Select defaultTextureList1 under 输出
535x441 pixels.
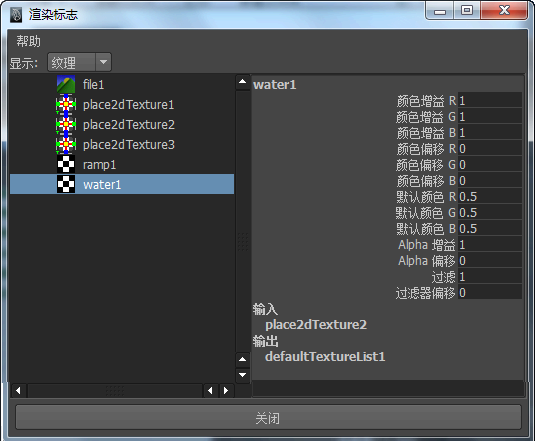click(x=325, y=357)
